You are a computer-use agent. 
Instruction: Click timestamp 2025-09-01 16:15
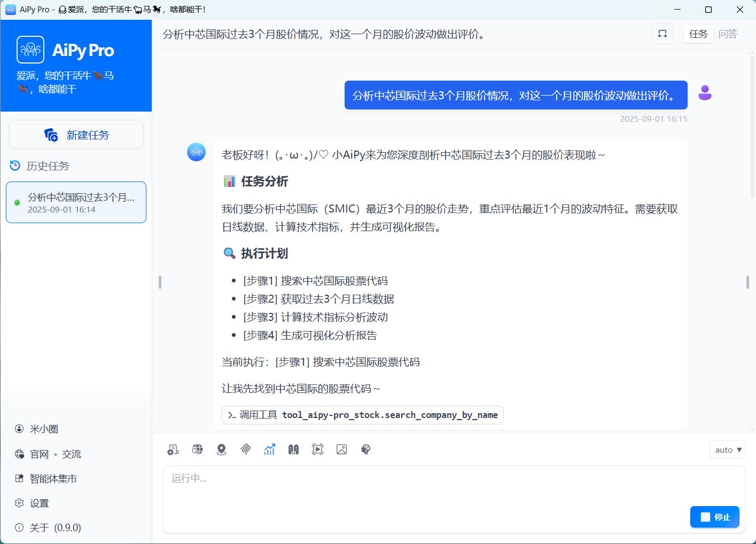coord(653,119)
